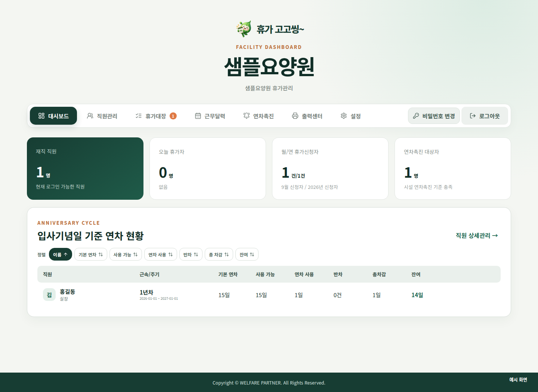538x392 pixels.
Task: Click employee name 홍길동
Action: [x=67, y=292]
